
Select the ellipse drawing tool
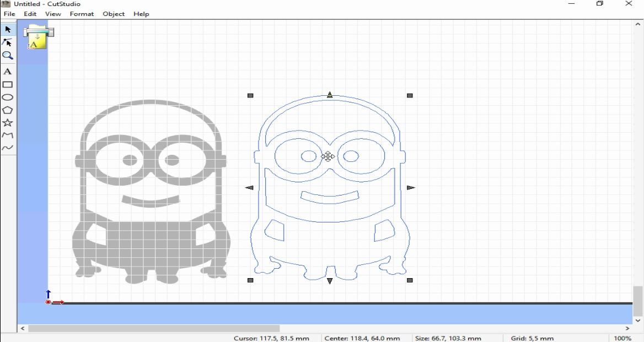[7, 97]
